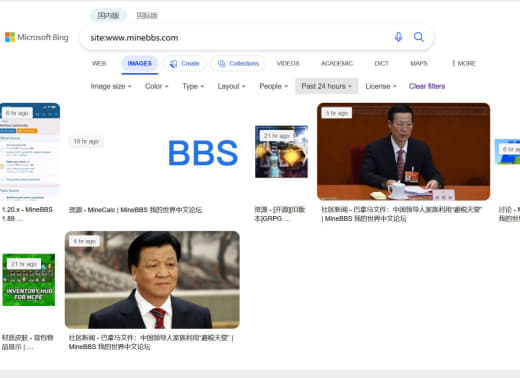Switch to the Web tab
Screen dimensions: 520x378
99,63
